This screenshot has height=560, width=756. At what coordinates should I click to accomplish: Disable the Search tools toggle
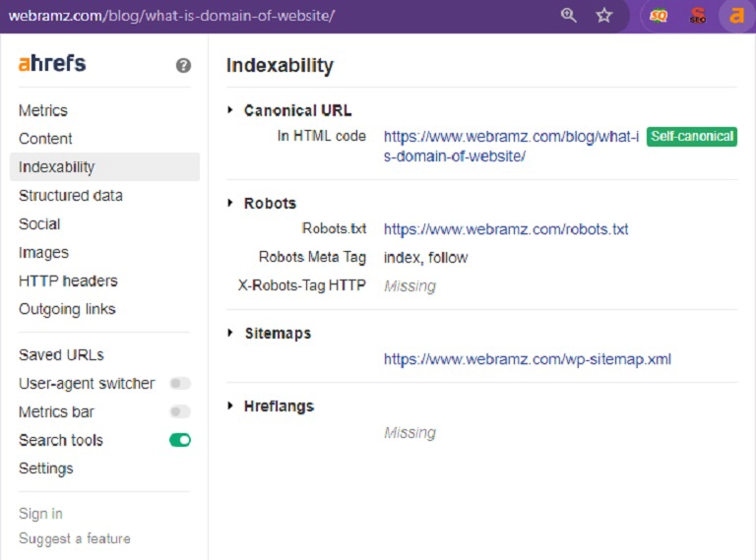tap(180, 440)
